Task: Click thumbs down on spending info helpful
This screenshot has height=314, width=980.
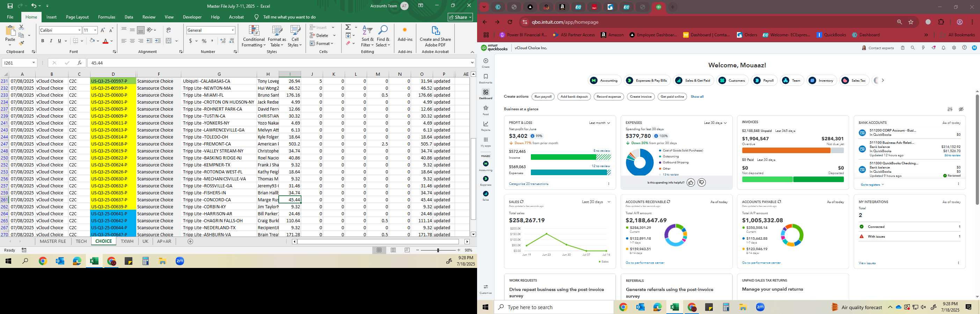Action: click(702, 183)
